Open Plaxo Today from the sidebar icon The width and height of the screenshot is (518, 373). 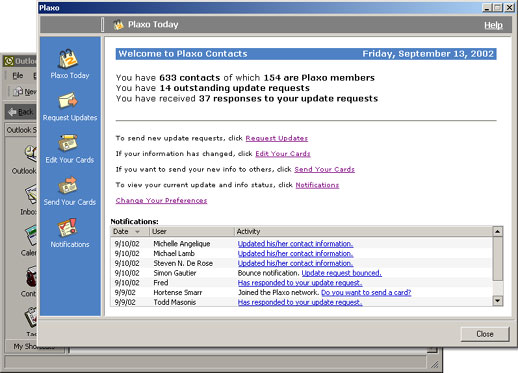[69, 59]
